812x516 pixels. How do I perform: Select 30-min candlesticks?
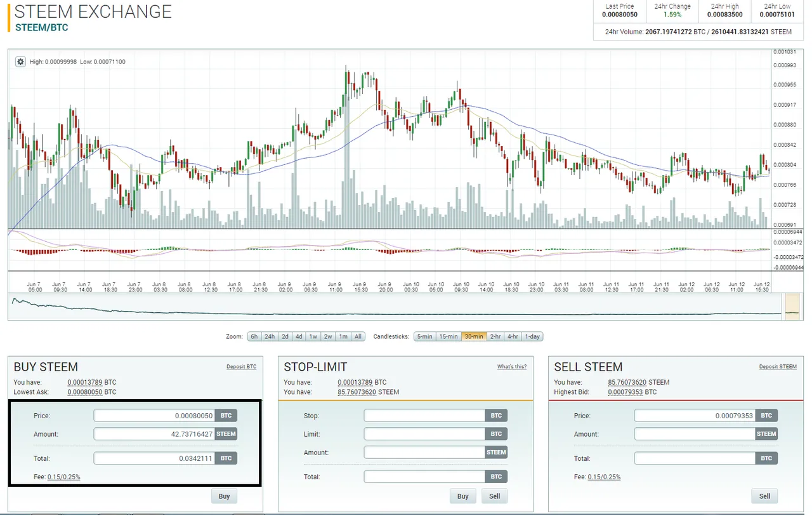473,336
